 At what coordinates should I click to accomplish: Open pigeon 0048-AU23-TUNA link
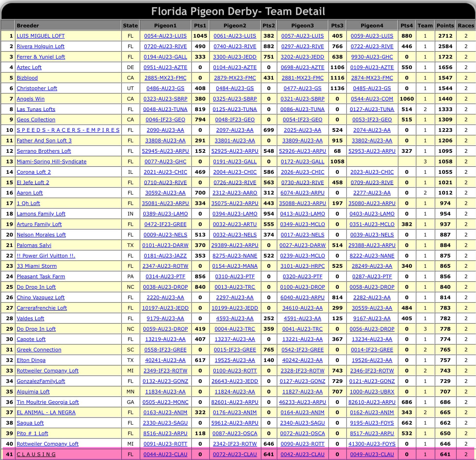pyautogui.click(x=165, y=109)
